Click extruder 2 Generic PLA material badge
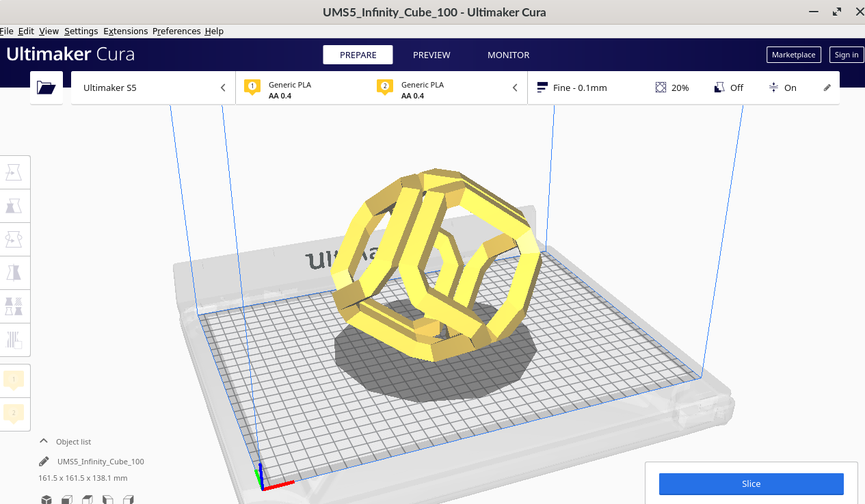This screenshot has width=865, height=504. (x=385, y=87)
